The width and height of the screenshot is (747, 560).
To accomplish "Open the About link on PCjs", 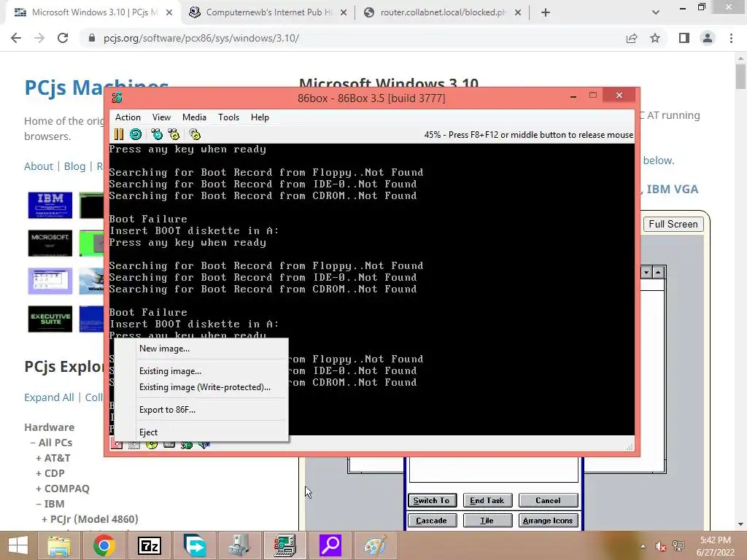I will 39,166.
